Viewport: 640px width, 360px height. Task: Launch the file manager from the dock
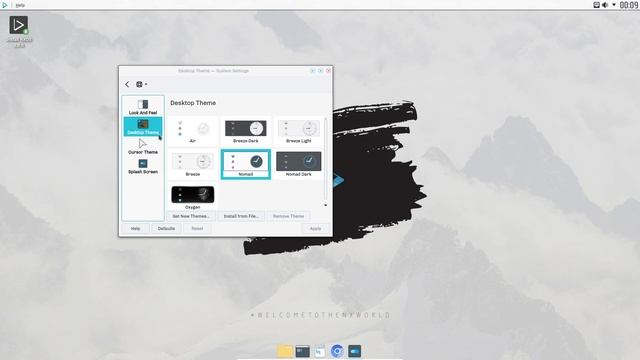coord(285,351)
